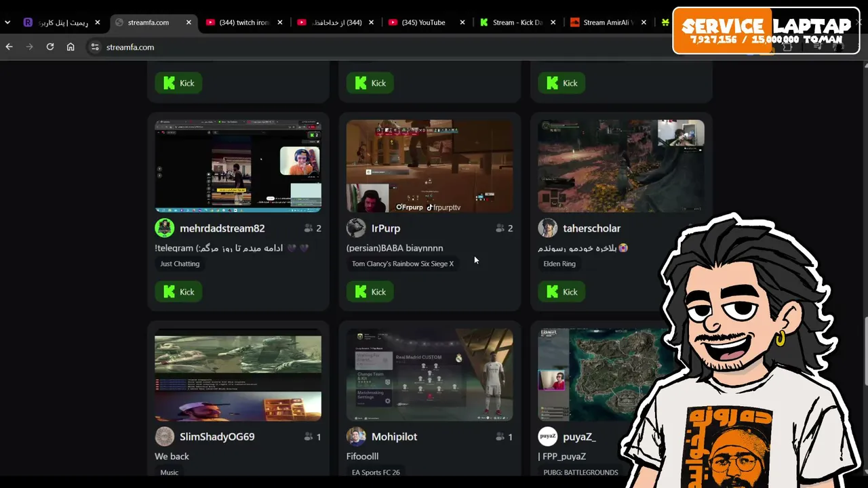Open the IrPurp channel name
The height and width of the screenshot is (488, 868).
click(386, 228)
